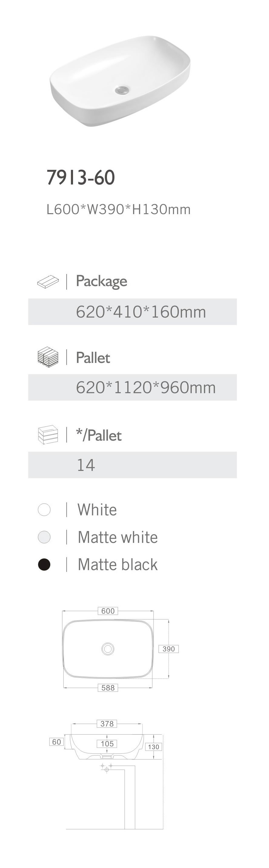The image size is (269, 868).
Task: Click the per-pallet quantity boxes icon
Action: [x=48, y=435]
